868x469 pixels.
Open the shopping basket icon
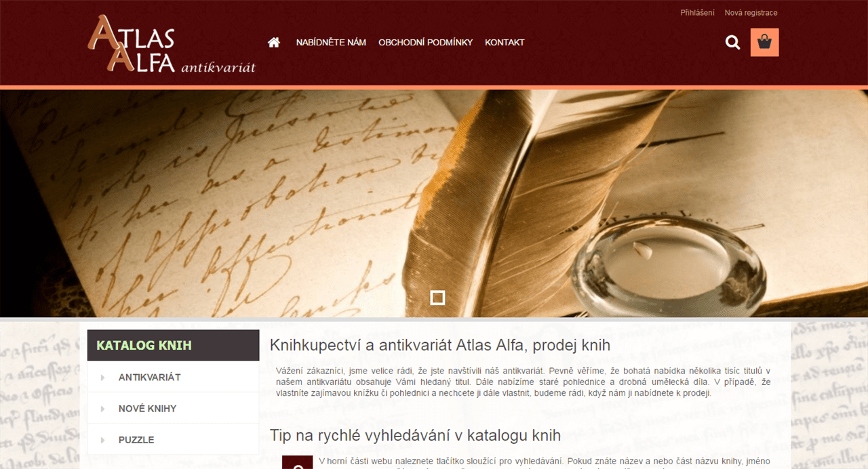pyautogui.click(x=765, y=42)
